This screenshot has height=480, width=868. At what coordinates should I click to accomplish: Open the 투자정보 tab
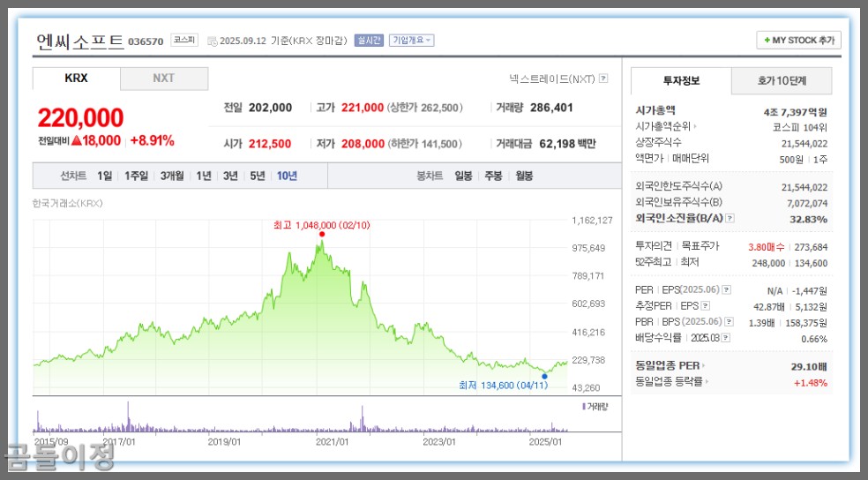682,81
